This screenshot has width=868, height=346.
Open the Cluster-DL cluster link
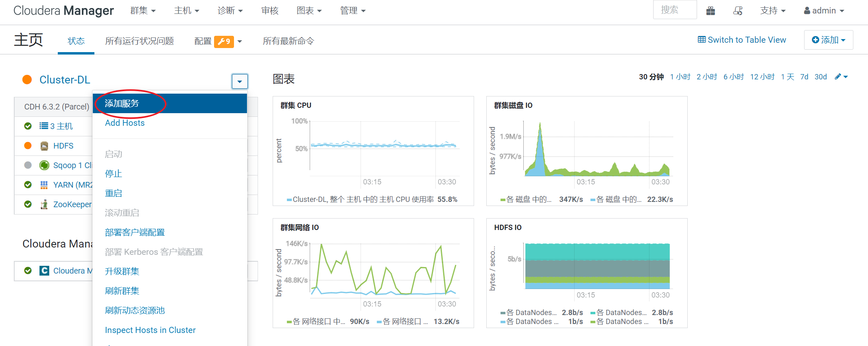[65, 80]
